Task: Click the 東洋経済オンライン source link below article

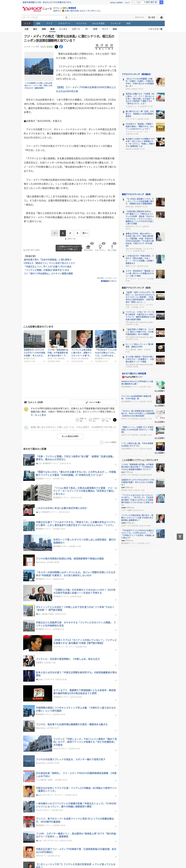Action: click(x=108, y=281)
